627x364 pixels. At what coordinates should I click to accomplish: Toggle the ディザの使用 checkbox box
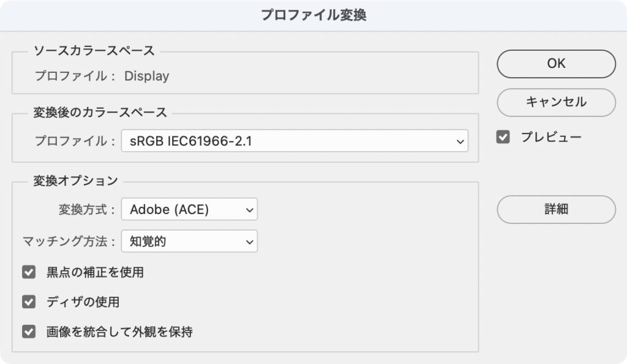(29, 302)
